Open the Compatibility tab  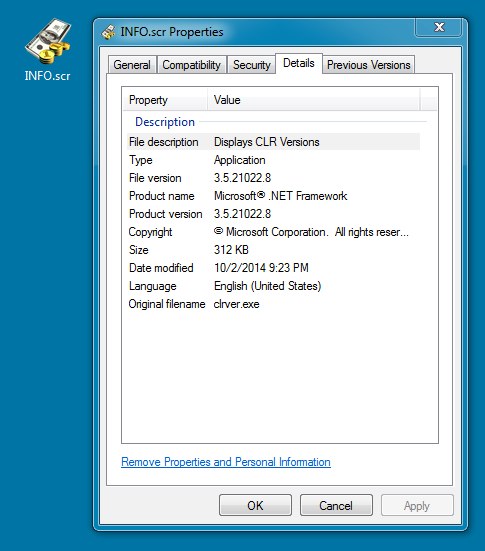tap(192, 65)
